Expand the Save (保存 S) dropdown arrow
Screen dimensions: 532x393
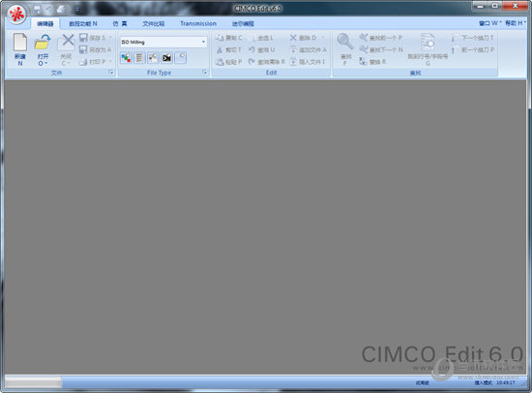tap(110, 38)
